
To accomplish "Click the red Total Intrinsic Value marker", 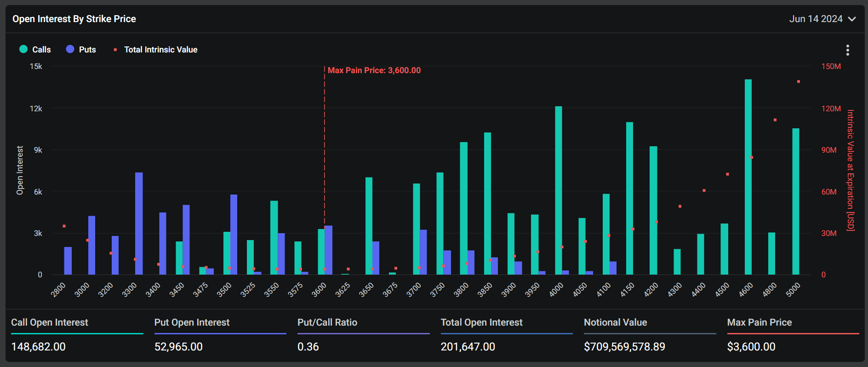I will click(115, 50).
